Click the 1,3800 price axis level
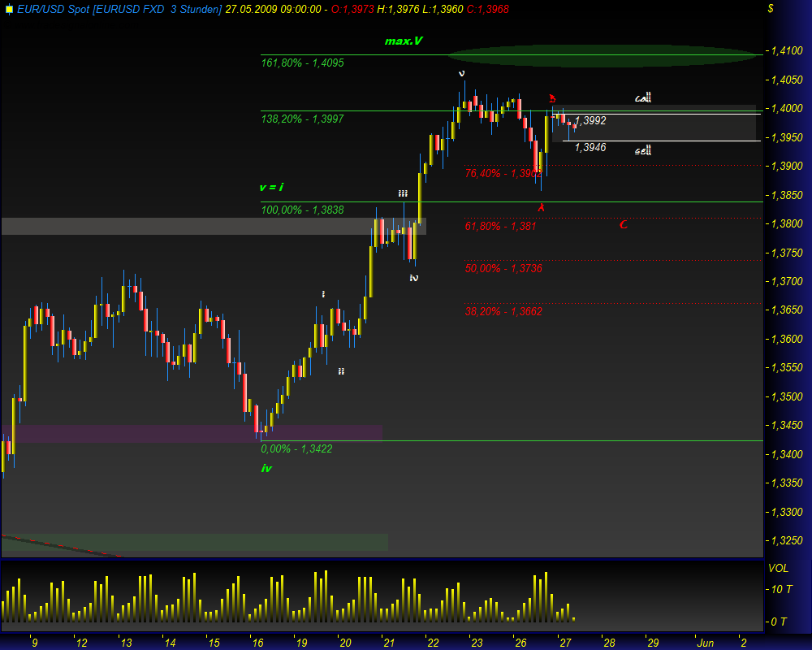Image resolution: width=812 pixels, height=650 pixels. (x=787, y=224)
